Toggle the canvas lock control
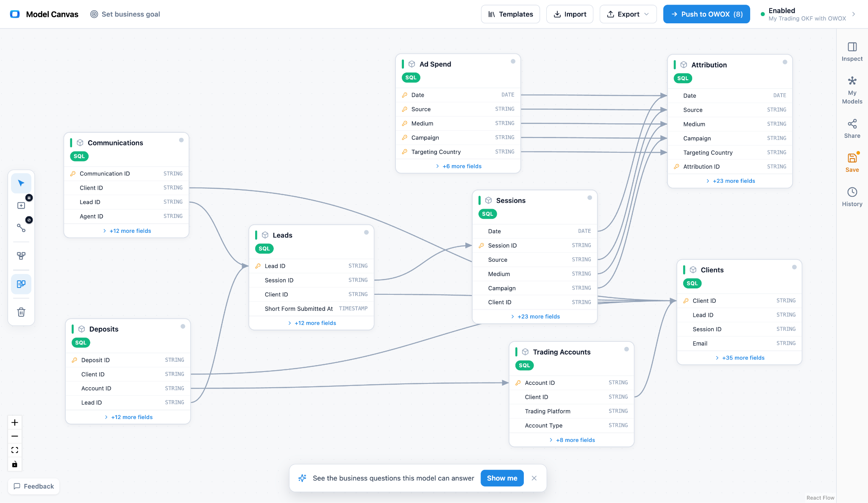Image resolution: width=868 pixels, height=503 pixels. coord(15,464)
